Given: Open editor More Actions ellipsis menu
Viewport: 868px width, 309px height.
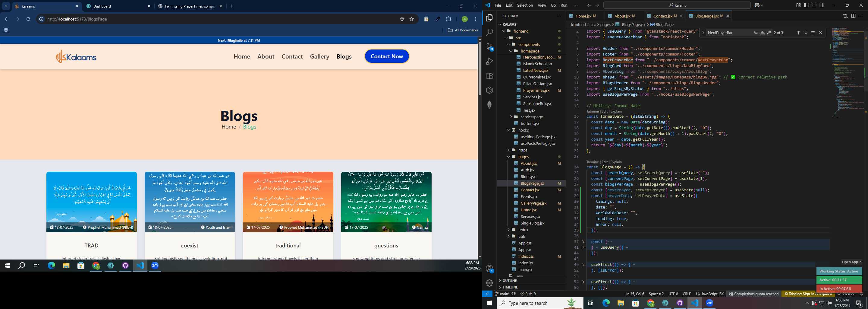Looking at the screenshot, I should (x=861, y=16).
